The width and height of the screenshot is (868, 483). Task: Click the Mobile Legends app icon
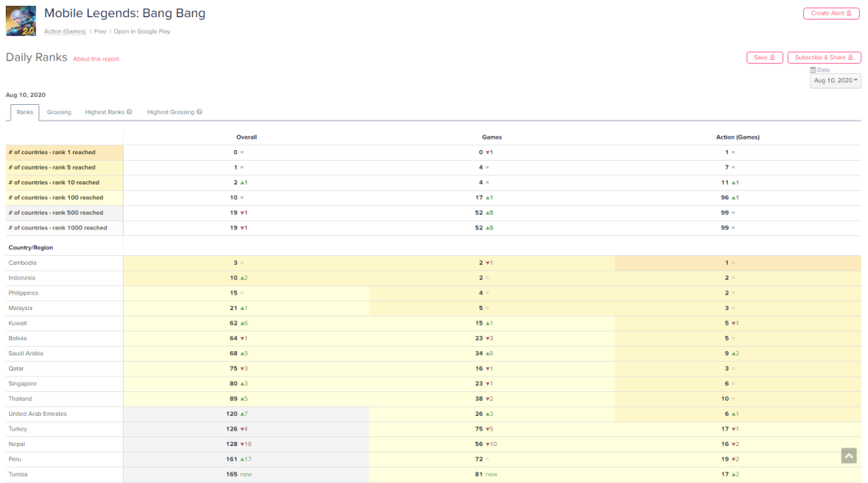point(21,21)
